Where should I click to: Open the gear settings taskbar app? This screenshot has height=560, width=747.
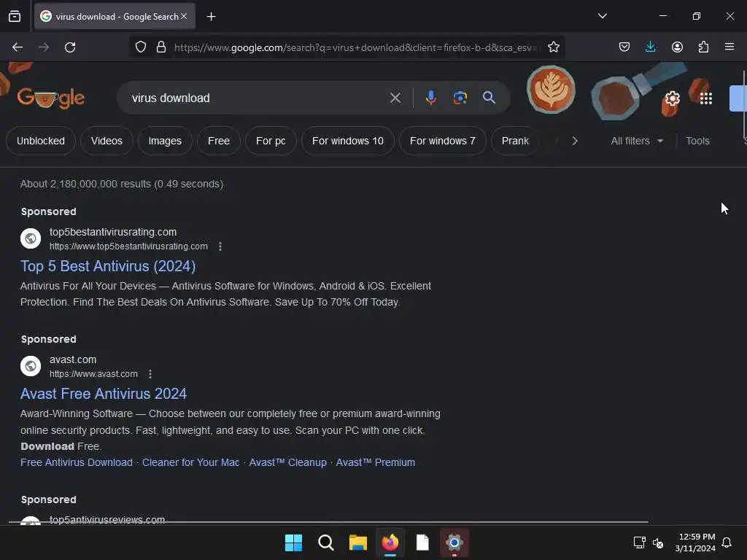point(454,542)
